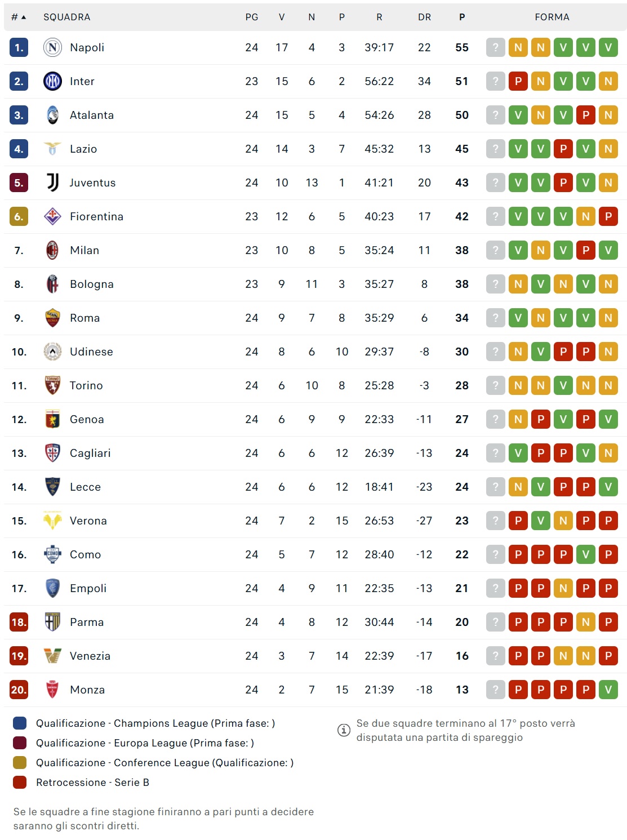The image size is (627, 840).
Task: Click the Fiorentina crest icon
Action: (x=52, y=216)
